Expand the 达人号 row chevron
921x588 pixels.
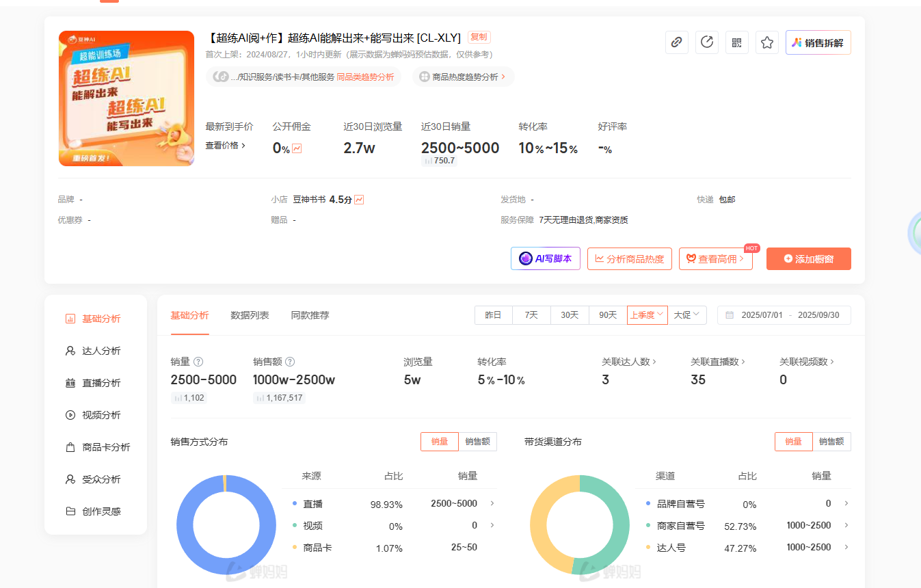point(846,547)
